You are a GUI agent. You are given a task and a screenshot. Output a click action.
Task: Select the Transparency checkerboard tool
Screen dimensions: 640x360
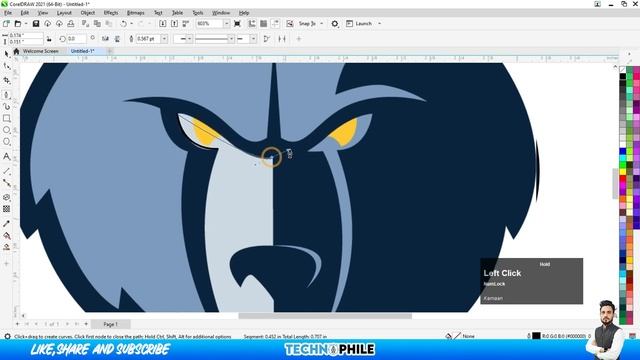coord(7,209)
